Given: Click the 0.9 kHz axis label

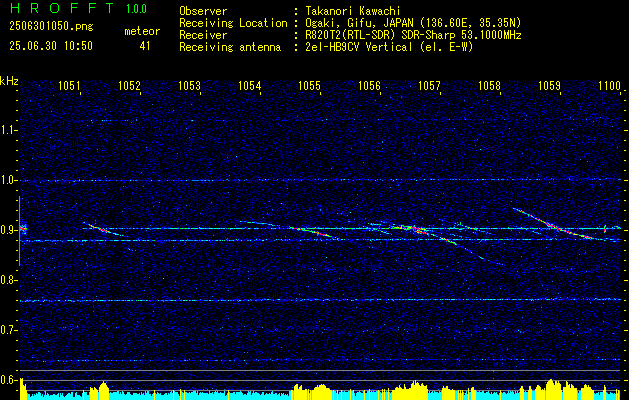Looking at the screenshot, I should tap(9, 230).
